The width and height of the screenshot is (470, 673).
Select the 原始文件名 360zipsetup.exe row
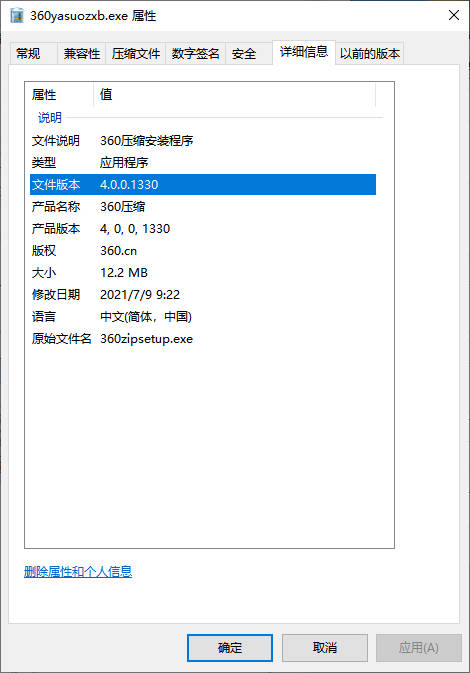pyautogui.click(x=203, y=339)
